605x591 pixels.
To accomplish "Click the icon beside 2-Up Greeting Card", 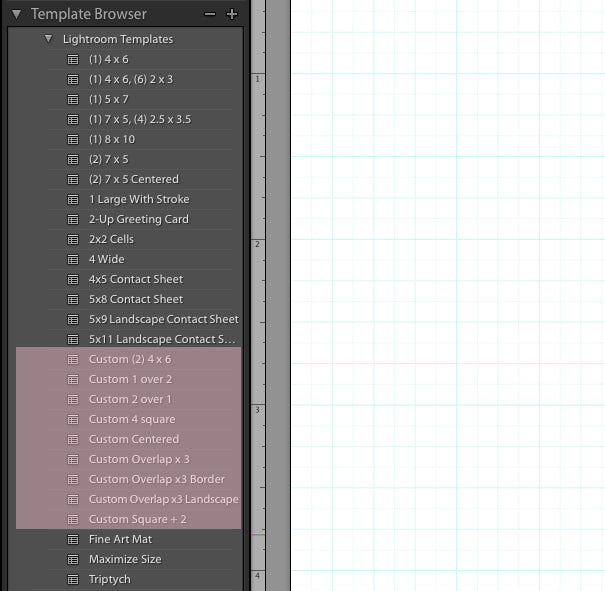I will 73,220.
